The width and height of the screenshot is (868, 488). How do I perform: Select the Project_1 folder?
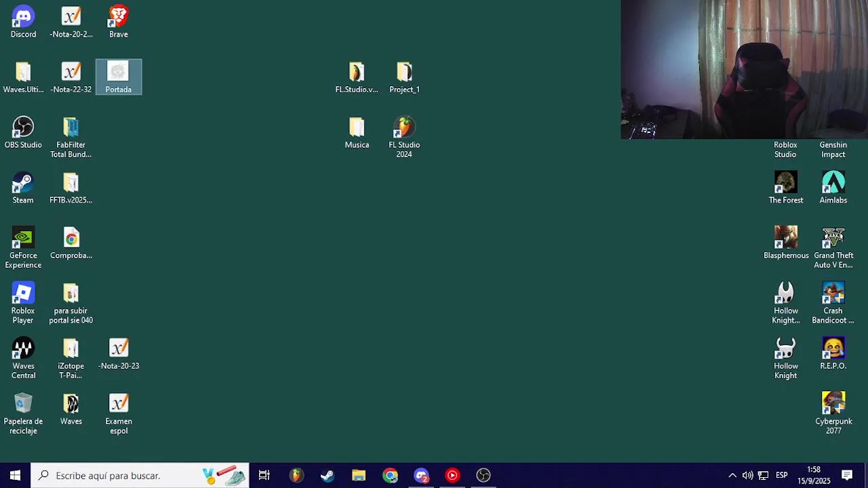coord(404,77)
